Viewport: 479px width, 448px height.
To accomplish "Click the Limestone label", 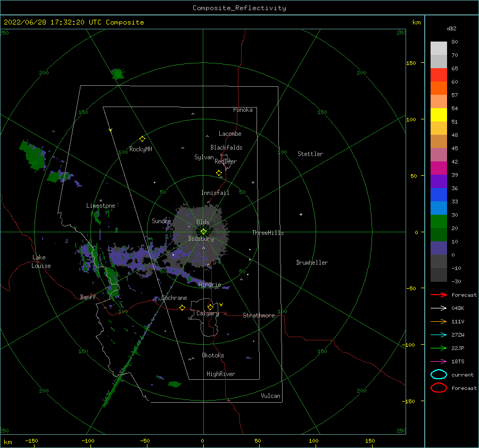I will tap(101, 206).
